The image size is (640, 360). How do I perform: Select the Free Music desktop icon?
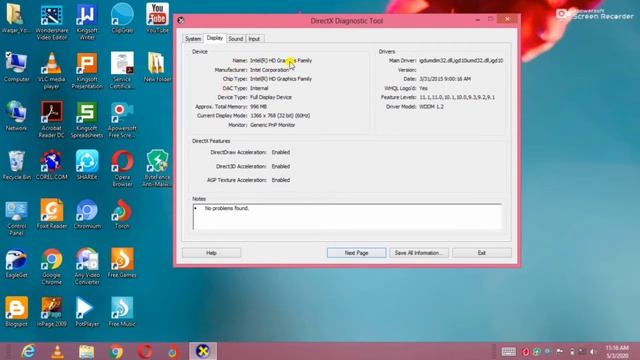point(122,312)
